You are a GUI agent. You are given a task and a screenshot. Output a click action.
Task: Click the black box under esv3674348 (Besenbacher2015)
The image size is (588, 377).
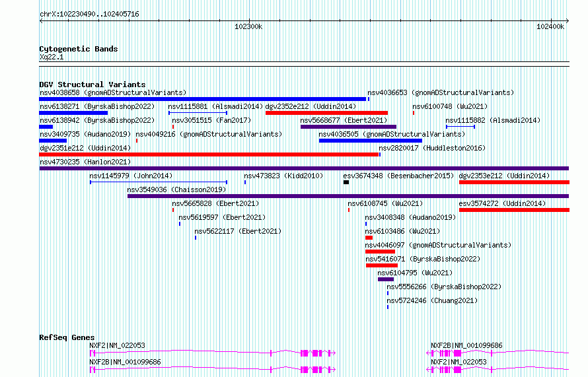(x=346, y=182)
